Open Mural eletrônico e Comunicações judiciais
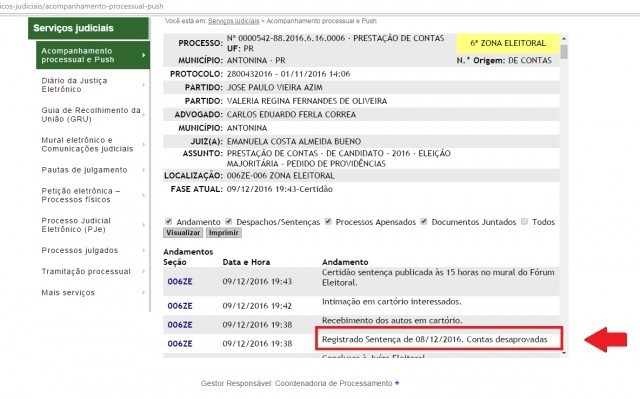 pyautogui.click(x=87, y=144)
